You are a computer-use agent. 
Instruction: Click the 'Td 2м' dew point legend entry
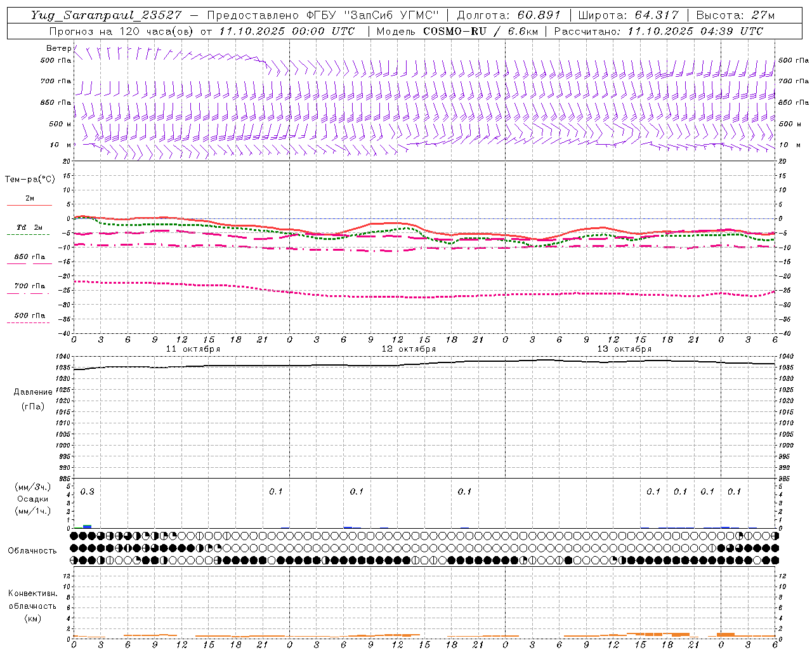pyautogui.click(x=30, y=227)
